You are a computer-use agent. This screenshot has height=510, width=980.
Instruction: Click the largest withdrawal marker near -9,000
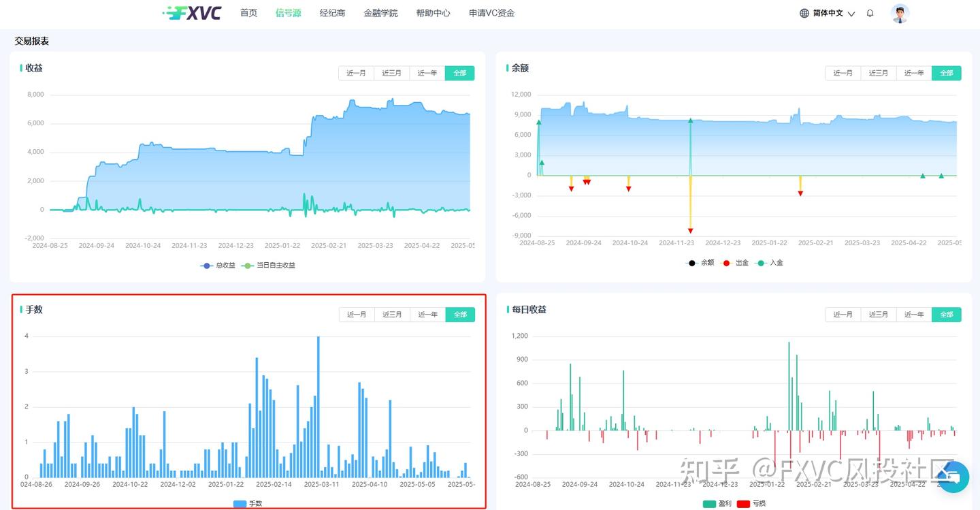click(x=690, y=231)
